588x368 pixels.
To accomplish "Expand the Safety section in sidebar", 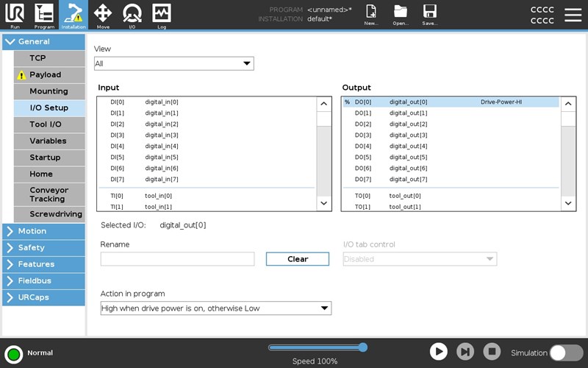I will [x=43, y=248].
